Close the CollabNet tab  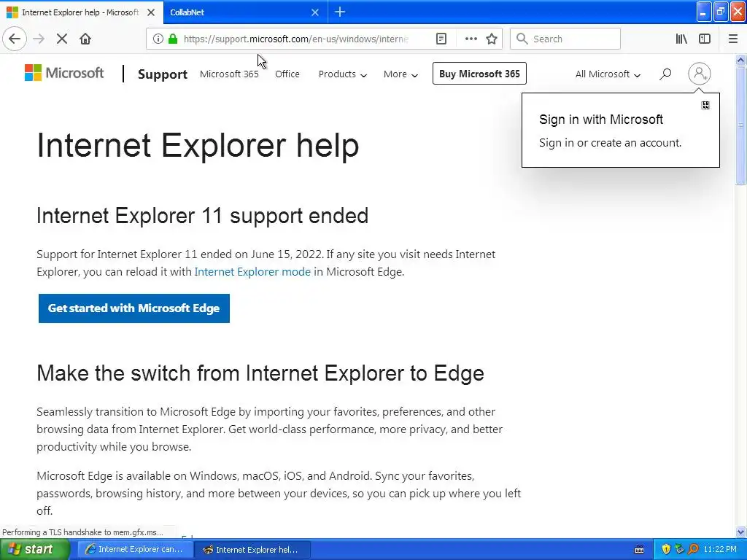(x=315, y=12)
